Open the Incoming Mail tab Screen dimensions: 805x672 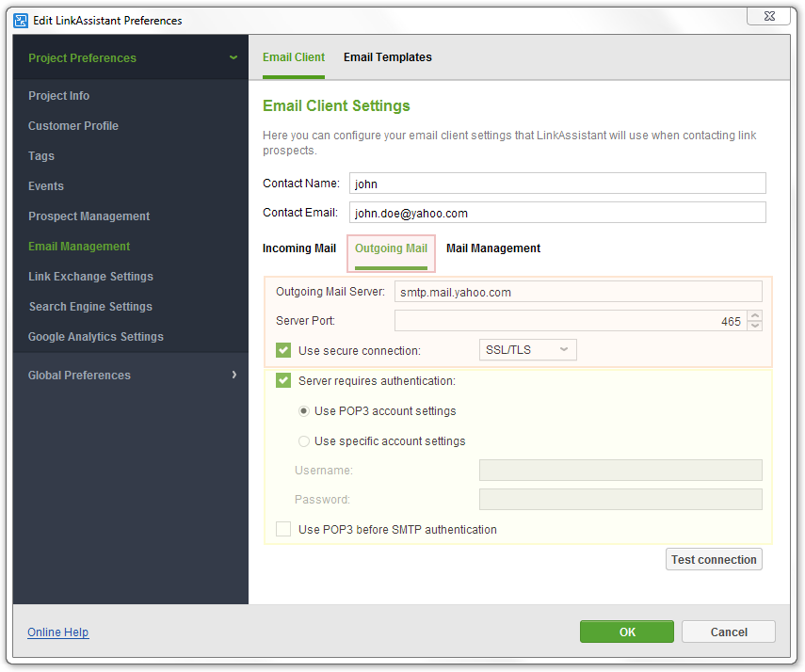(x=299, y=248)
